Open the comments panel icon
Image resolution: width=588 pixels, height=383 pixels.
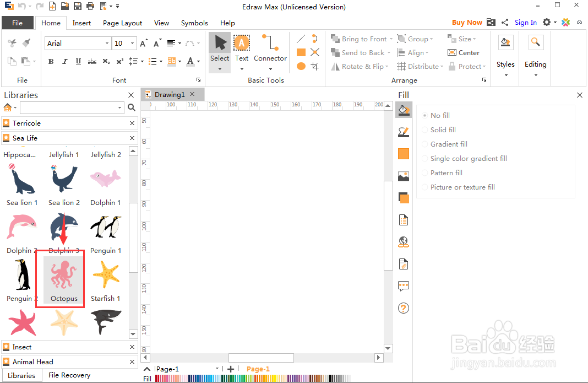[x=404, y=286]
